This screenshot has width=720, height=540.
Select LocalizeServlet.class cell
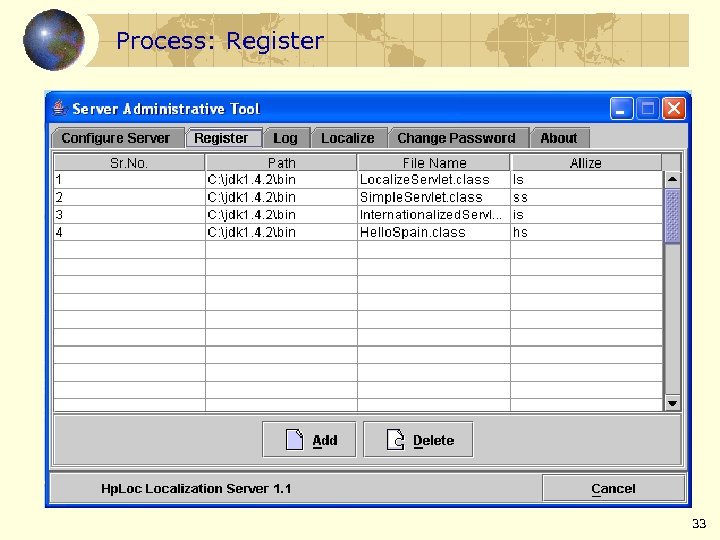[x=434, y=180]
